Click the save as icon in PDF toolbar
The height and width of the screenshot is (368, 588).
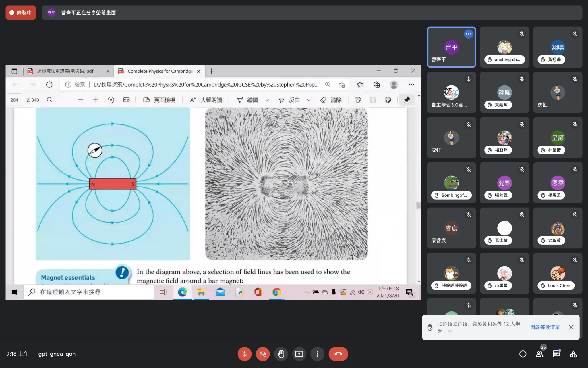(388, 100)
